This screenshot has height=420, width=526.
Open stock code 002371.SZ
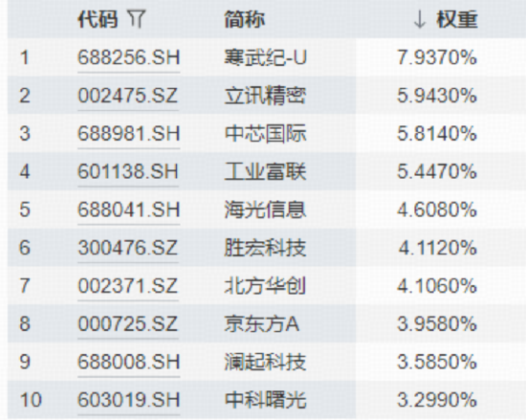tap(128, 286)
